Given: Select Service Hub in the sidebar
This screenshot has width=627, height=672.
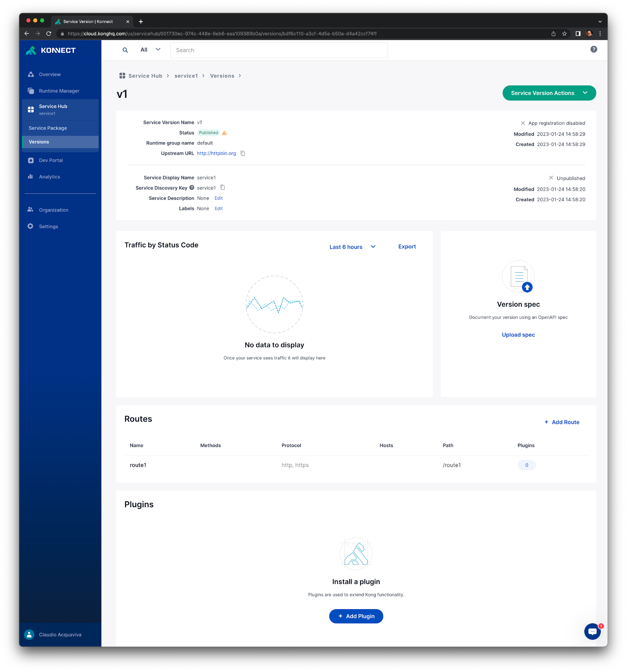Looking at the screenshot, I should tap(60, 110).
